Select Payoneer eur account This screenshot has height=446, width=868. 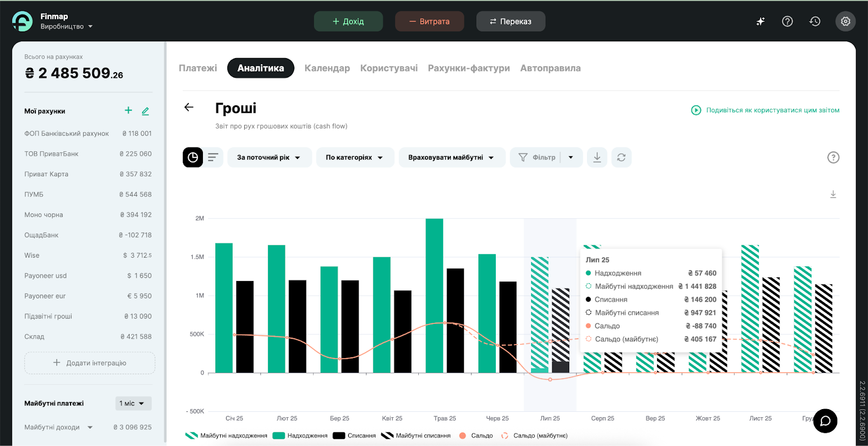pos(88,296)
